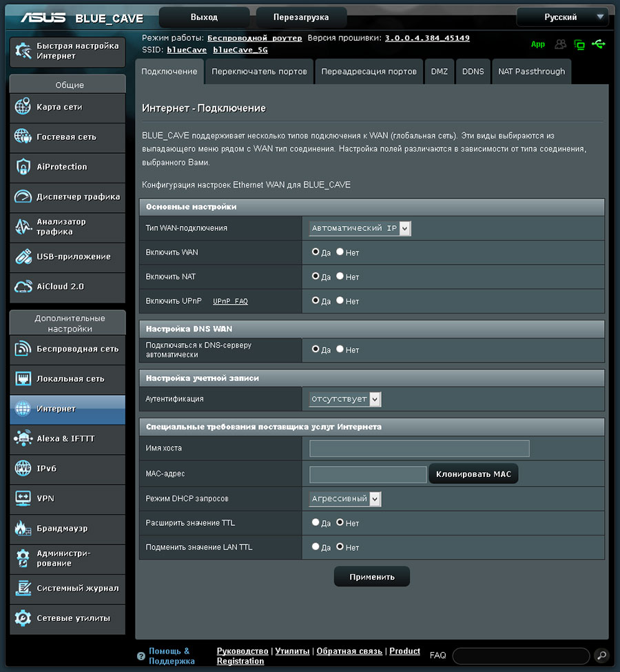Select Да for Подменить значение LAN TTL
This screenshot has height=672, width=620.
316,547
